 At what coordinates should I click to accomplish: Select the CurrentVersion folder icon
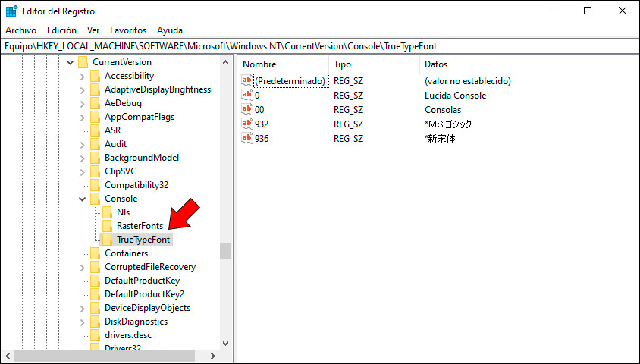pos(83,62)
